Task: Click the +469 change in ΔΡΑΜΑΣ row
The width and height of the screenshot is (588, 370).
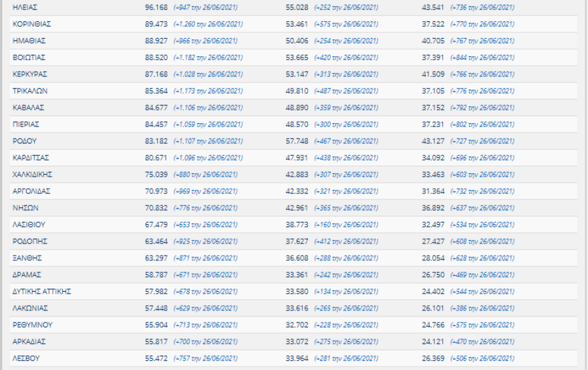Action: pos(482,275)
